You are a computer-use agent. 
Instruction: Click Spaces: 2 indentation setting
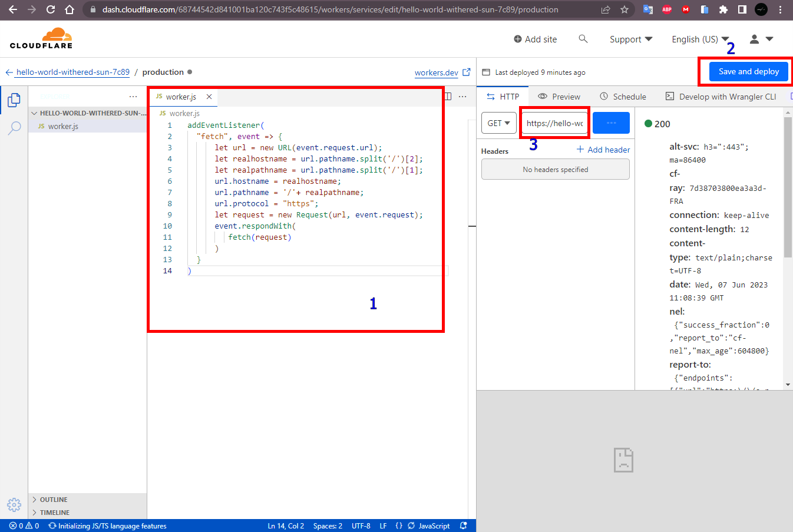[x=328, y=526]
